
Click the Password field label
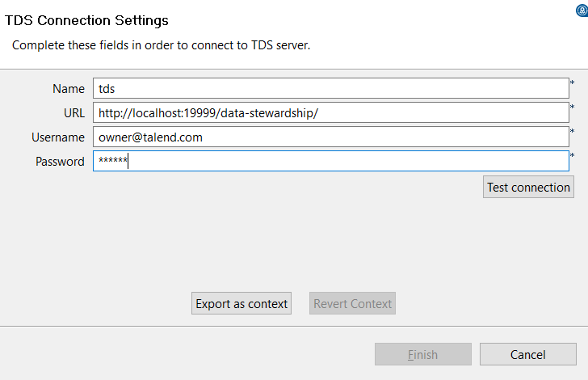[60, 162]
